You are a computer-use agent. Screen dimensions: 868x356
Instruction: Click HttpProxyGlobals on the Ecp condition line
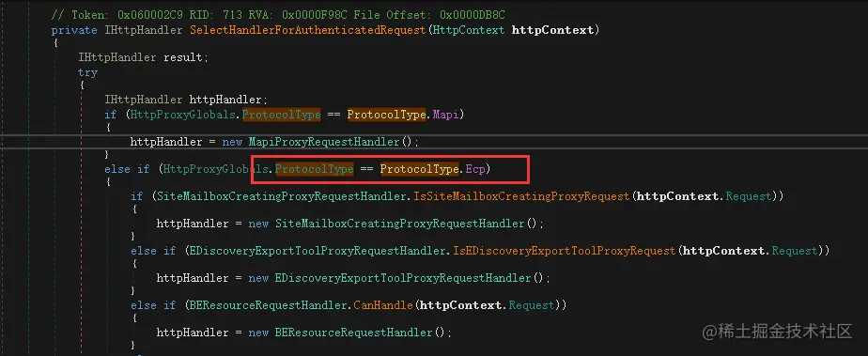[217, 169]
